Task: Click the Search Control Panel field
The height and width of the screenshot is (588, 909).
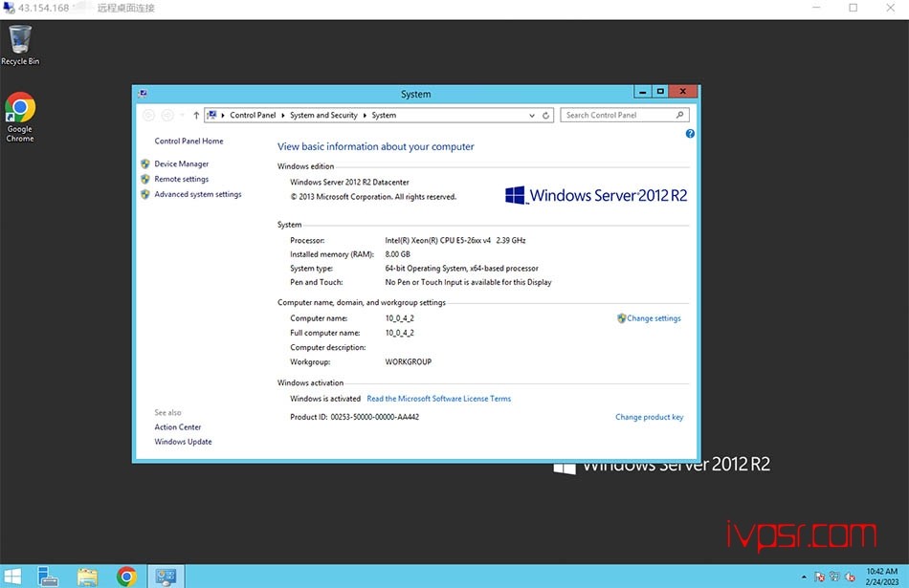Action: [x=619, y=115]
